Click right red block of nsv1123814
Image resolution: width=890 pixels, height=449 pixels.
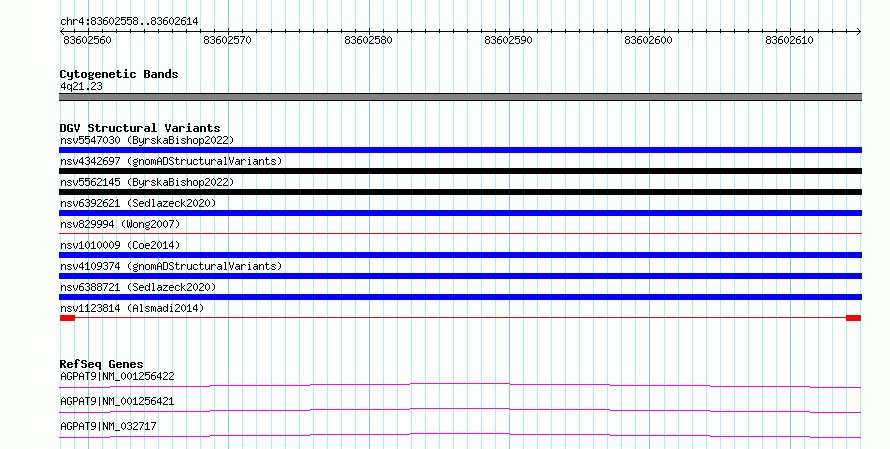[854, 318]
